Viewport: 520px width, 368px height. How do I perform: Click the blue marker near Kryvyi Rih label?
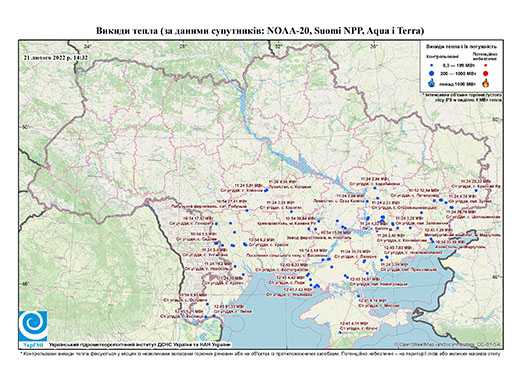coord(319,221)
